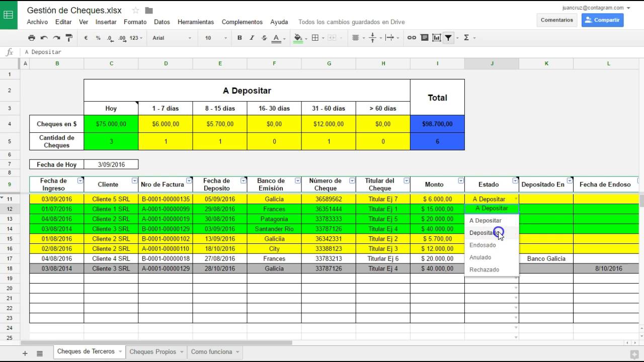The height and width of the screenshot is (362, 644).
Task: Open the Fecha de Ingreso filter dropdown
Action: 80,180
